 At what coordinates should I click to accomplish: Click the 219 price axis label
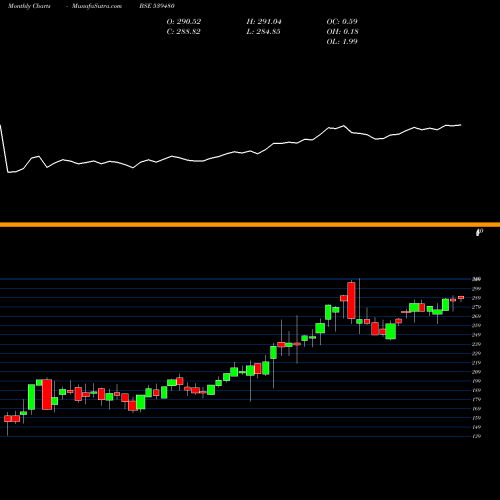pos(477,363)
